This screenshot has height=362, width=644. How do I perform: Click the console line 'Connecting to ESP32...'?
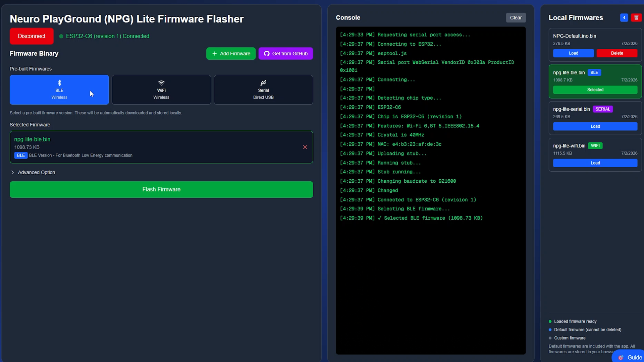[409, 44]
